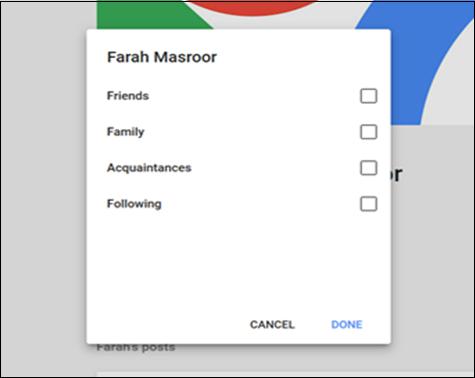The width and height of the screenshot is (475, 378).
Task: Choose the Acquaintances circle label
Action: (149, 168)
